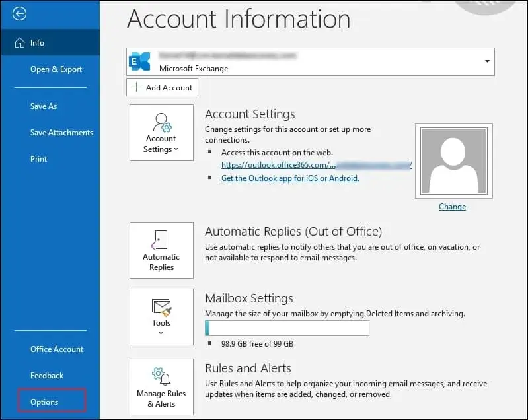
Task: Click the Add Account button
Action: 162,87
